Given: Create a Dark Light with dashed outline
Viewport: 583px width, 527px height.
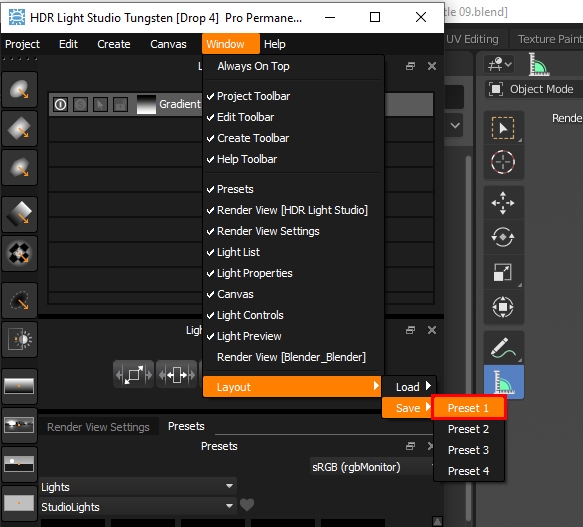Looking at the screenshot, I should [19, 301].
